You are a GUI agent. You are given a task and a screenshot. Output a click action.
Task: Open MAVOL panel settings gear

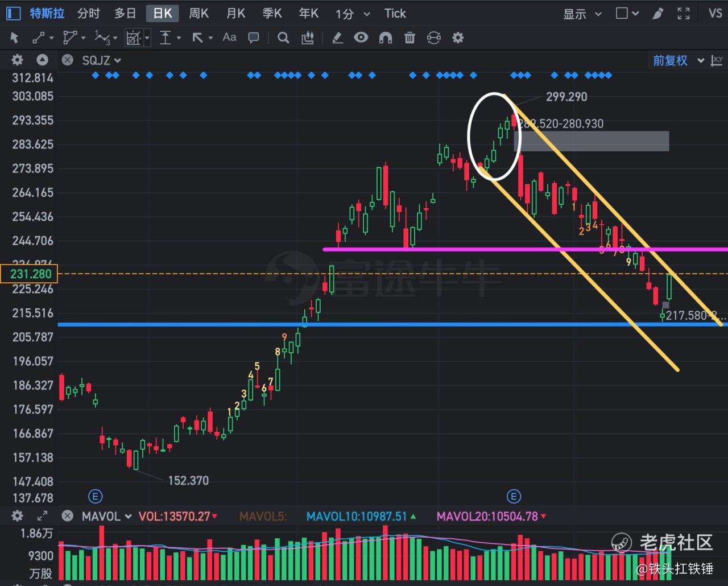pyautogui.click(x=18, y=516)
